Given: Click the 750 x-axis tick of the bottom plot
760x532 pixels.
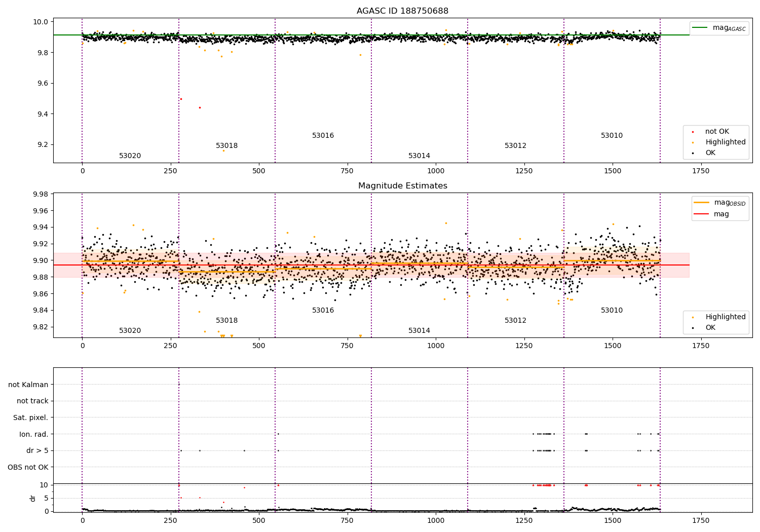Looking at the screenshot, I should [x=347, y=521].
